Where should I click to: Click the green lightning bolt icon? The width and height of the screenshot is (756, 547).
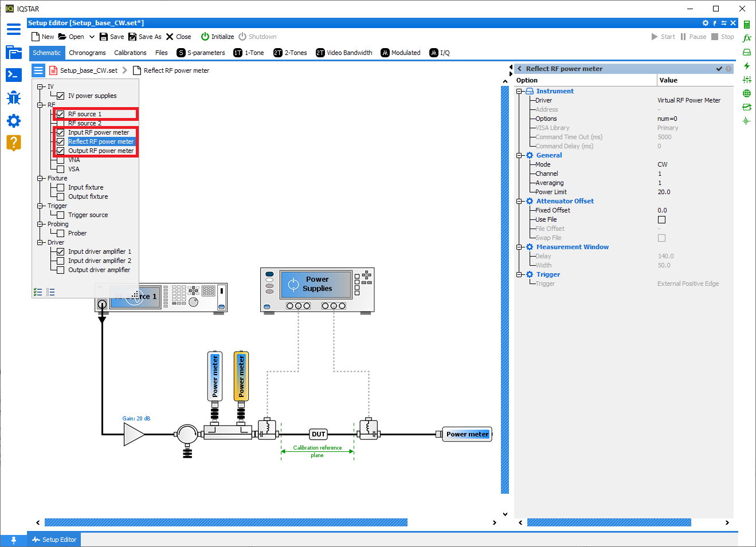point(747,66)
